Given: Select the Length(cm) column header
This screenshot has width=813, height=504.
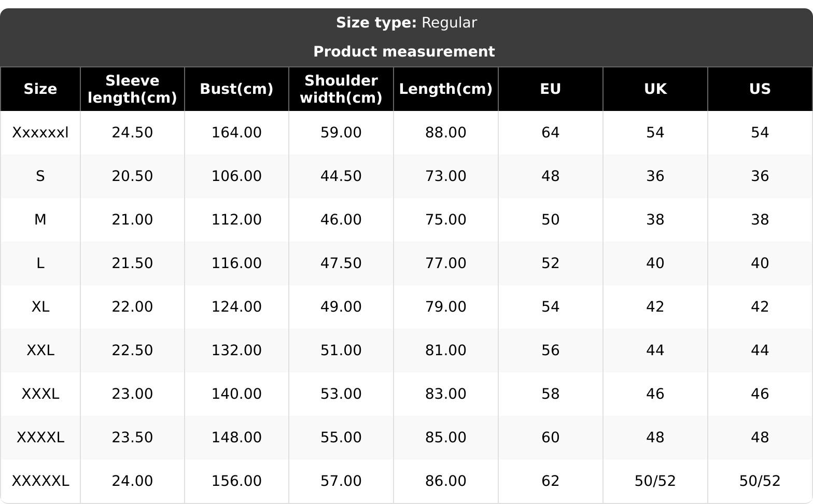Looking at the screenshot, I should pos(445,89).
